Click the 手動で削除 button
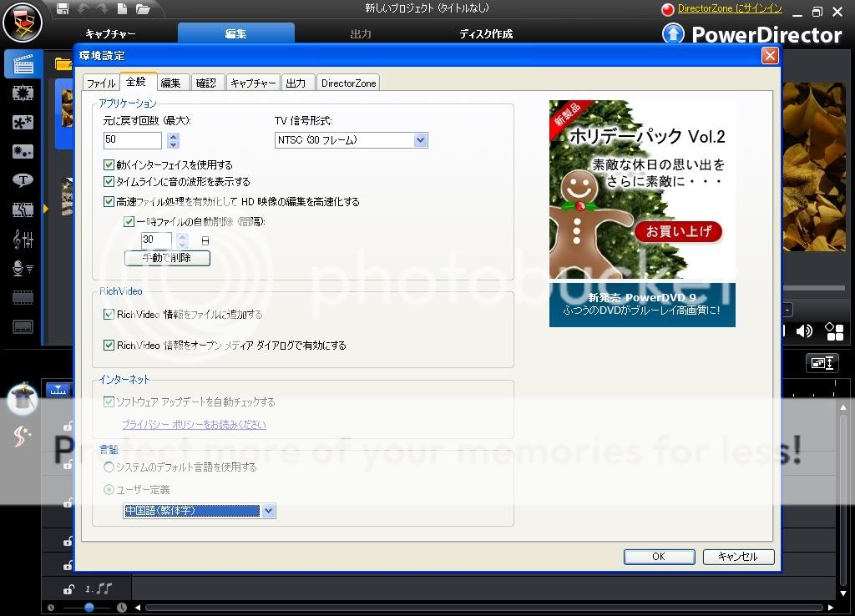This screenshot has width=855, height=616. [x=167, y=258]
